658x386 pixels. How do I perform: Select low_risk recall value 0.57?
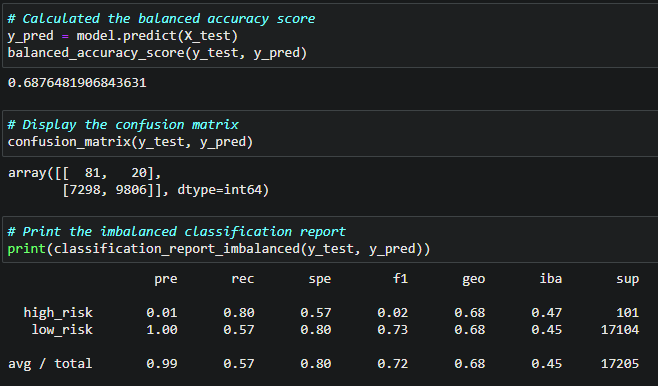point(239,330)
